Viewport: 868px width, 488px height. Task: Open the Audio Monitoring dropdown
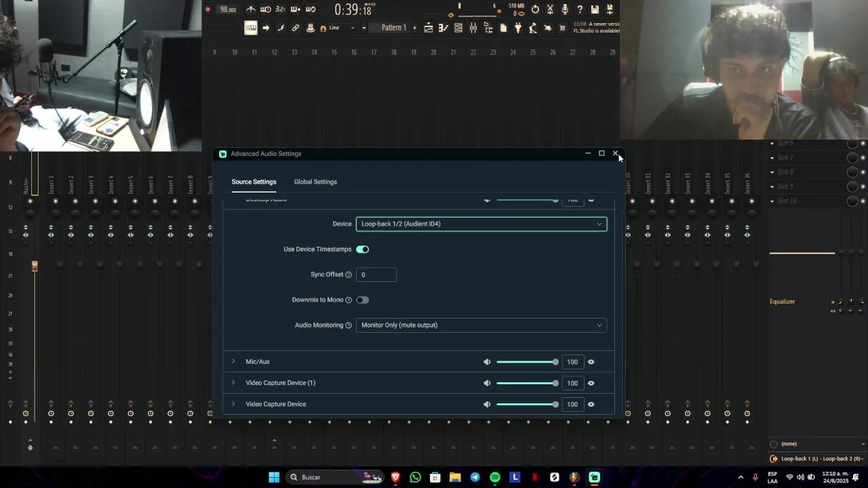click(x=481, y=325)
